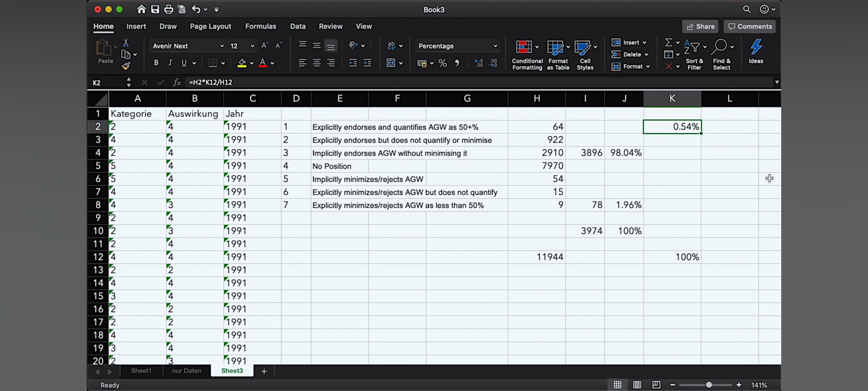The image size is (868, 391).
Task: Click the Increase Indent icon
Action: [x=367, y=63]
